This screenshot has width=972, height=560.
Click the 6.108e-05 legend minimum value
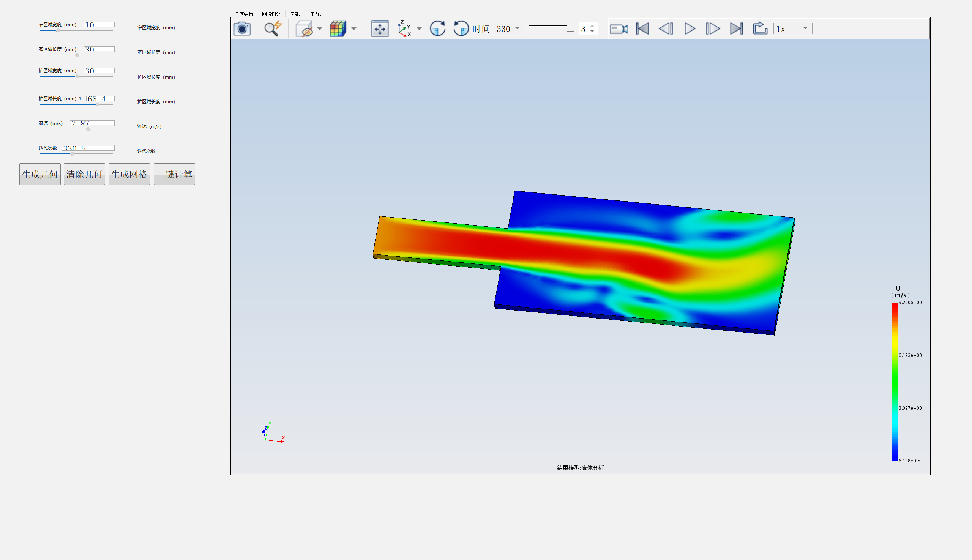(910, 461)
